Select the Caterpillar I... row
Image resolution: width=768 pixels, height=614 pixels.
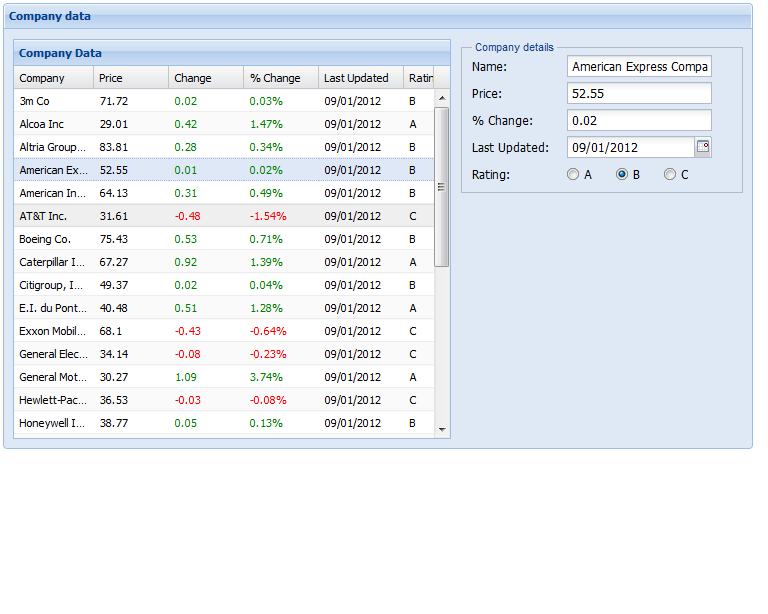click(x=224, y=262)
